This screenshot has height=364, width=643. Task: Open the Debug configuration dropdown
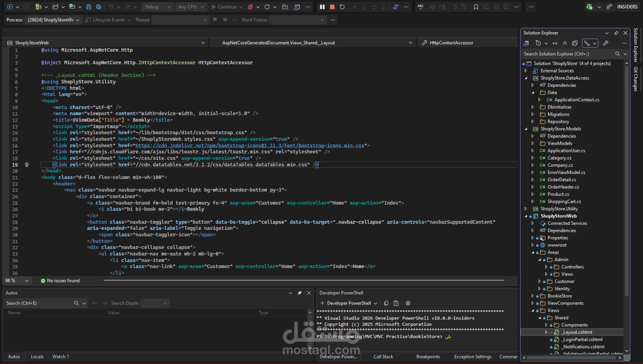[x=157, y=7]
